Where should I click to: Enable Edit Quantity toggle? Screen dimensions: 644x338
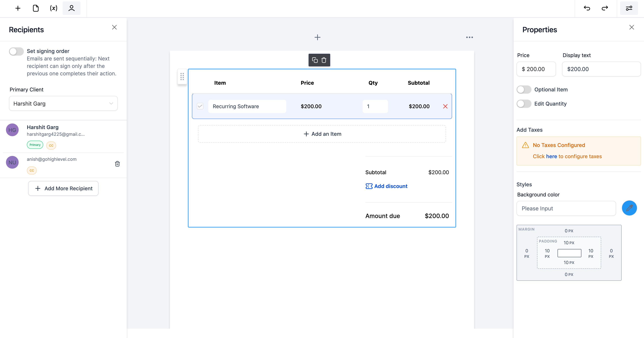pos(524,104)
